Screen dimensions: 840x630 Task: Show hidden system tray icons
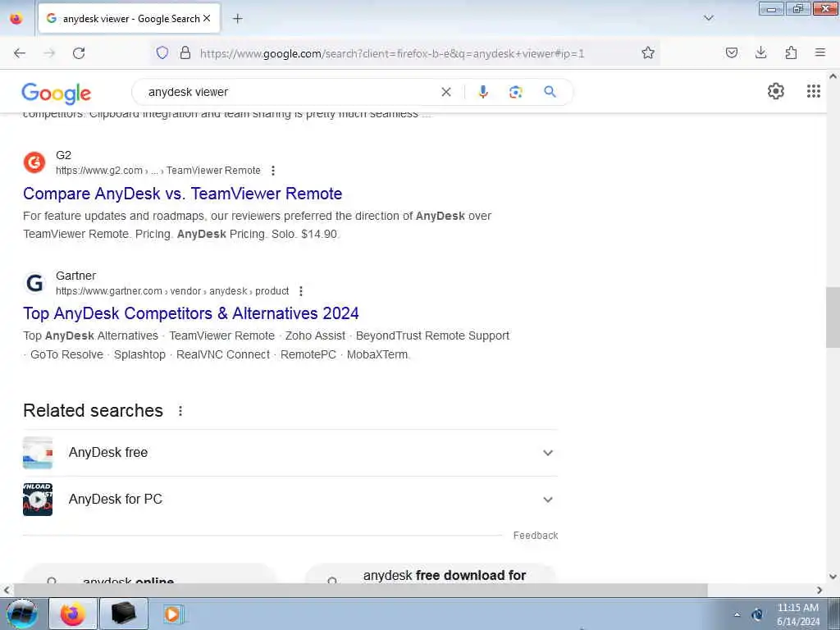737,614
